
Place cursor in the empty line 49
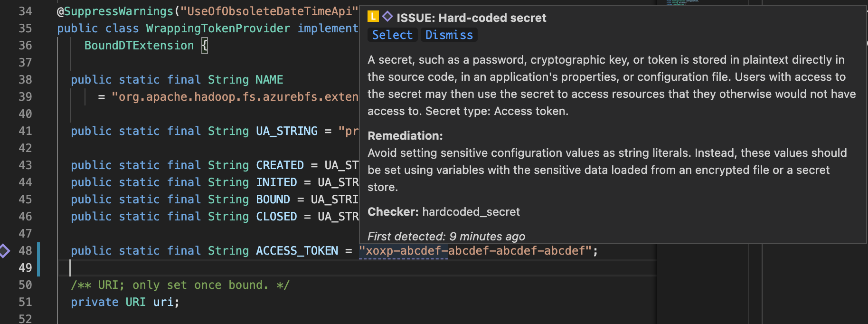pyautogui.click(x=71, y=267)
